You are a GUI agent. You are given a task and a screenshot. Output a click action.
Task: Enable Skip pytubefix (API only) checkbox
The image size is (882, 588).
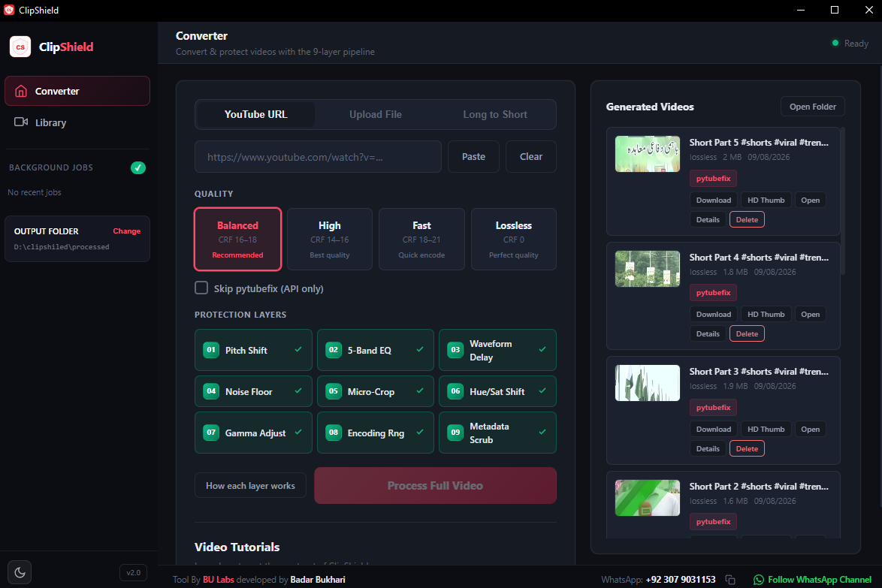pyautogui.click(x=201, y=288)
